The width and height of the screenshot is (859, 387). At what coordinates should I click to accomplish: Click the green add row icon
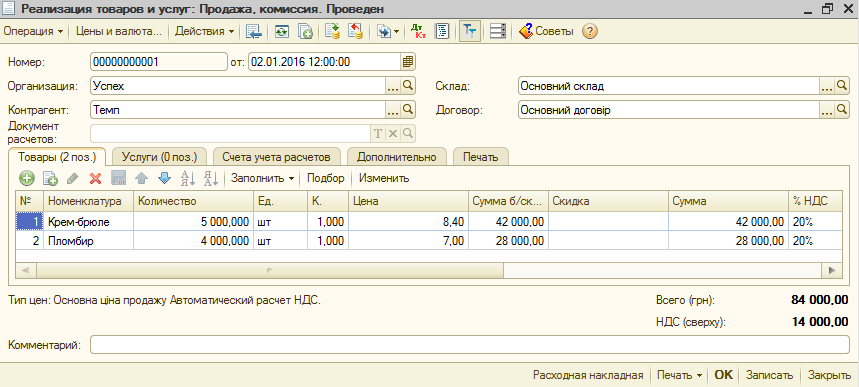coord(26,178)
